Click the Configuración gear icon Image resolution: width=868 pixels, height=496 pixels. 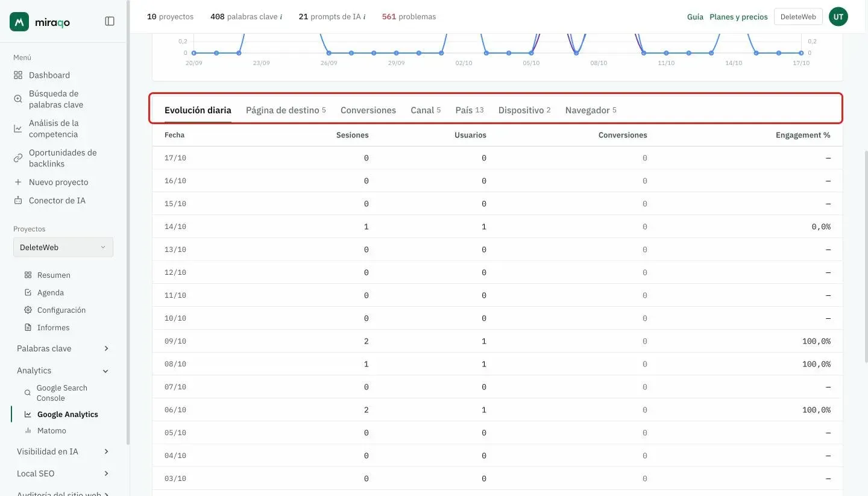click(28, 310)
